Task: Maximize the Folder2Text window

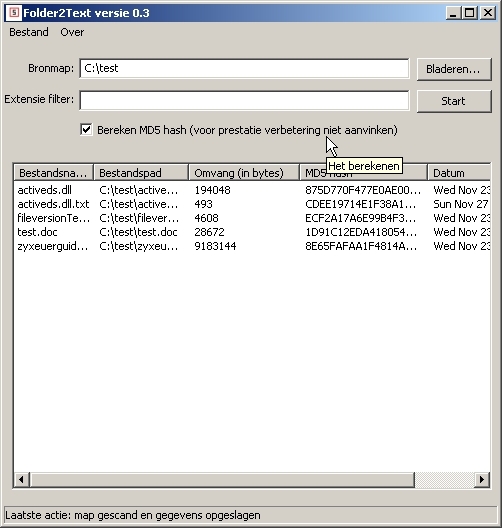Action: point(469,13)
